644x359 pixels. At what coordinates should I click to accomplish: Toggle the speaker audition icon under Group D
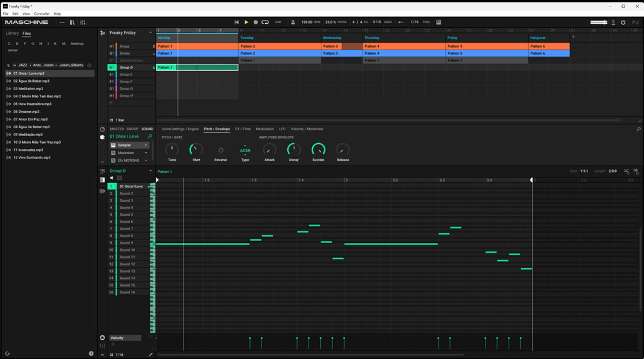[111, 178]
